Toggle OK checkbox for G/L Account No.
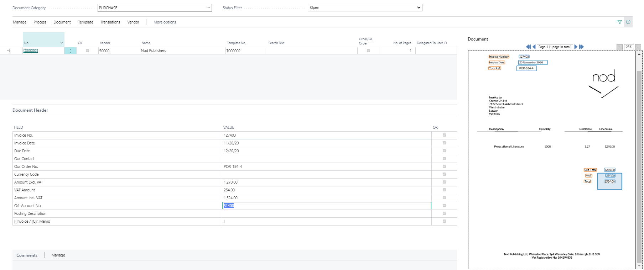This screenshot has width=644, height=270. [x=444, y=206]
